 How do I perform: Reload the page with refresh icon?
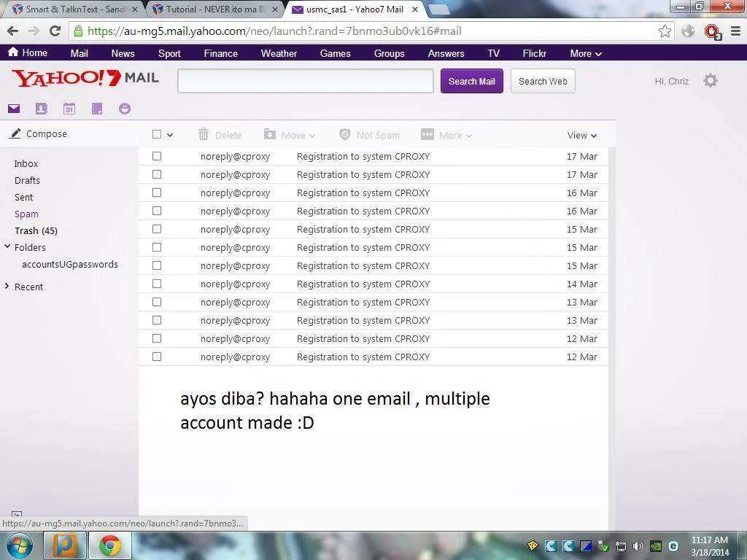coord(55,31)
